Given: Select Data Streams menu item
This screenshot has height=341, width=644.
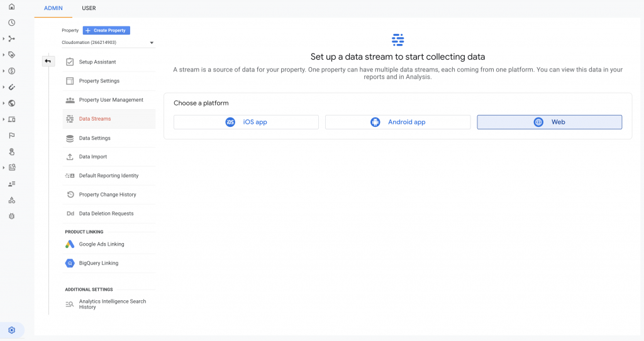Looking at the screenshot, I should (x=109, y=119).
